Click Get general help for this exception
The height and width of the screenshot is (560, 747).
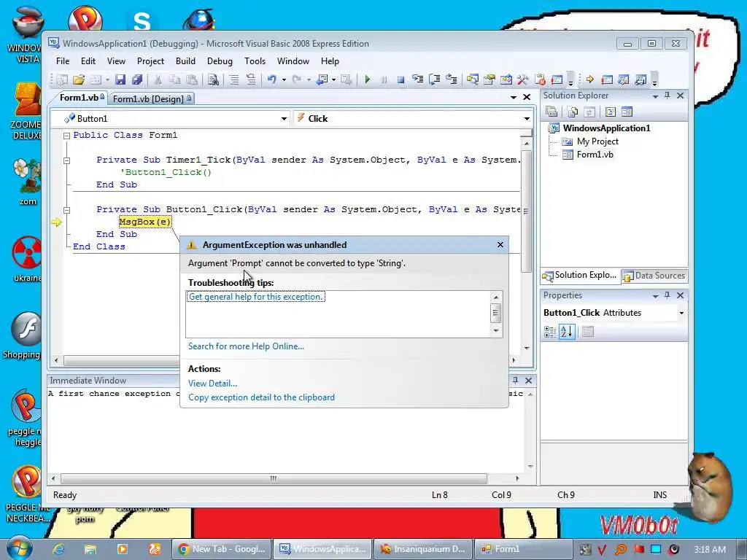(256, 297)
